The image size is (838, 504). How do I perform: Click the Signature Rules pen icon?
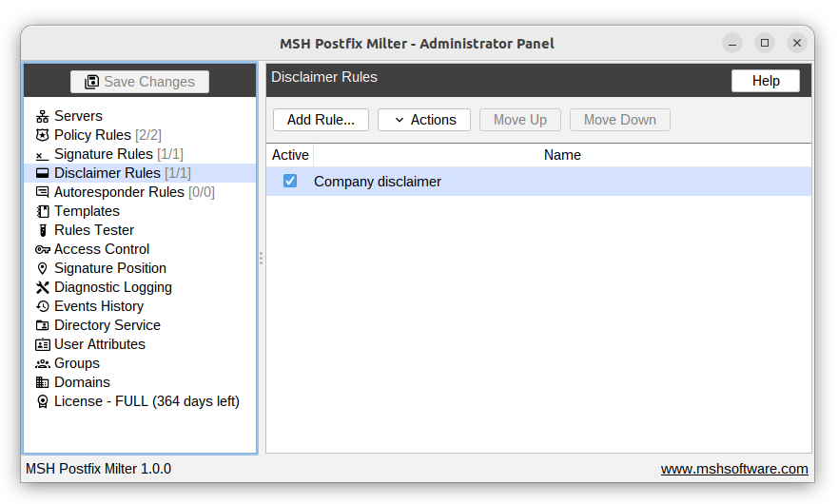click(x=42, y=155)
